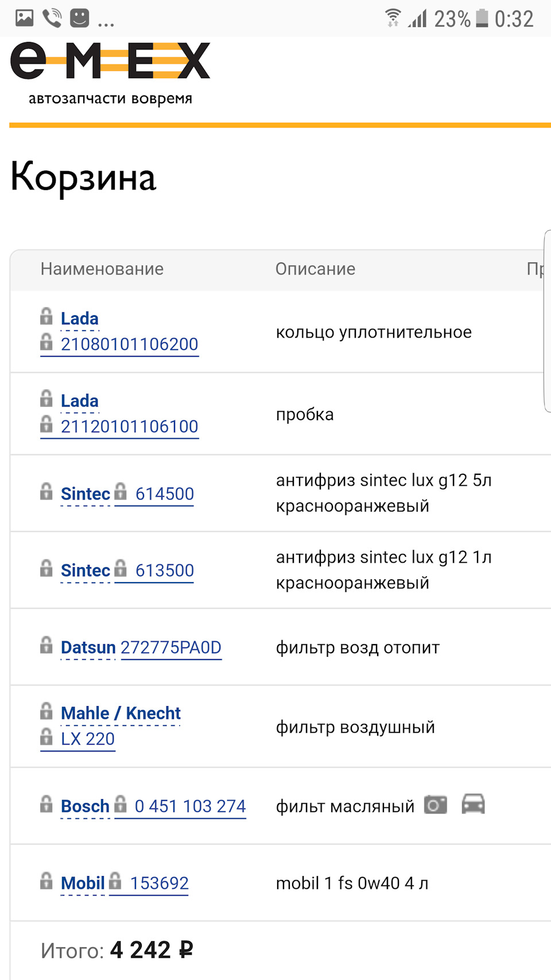Click the lock icon next to LX 220

point(46,738)
